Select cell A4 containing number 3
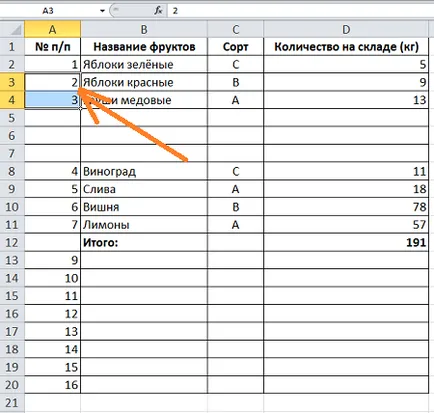The image size is (434, 413). pos(52,100)
